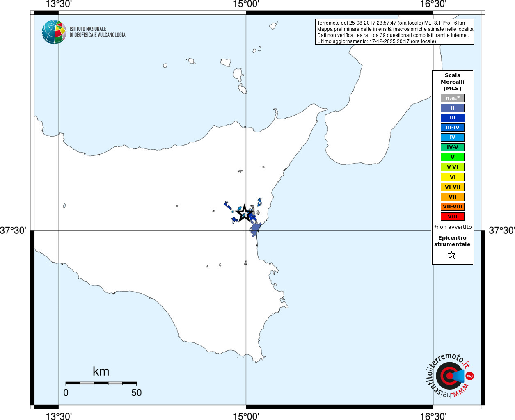The image size is (515, 420).
Task: Click the left 37°30' latitude label
Action: (x=13, y=231)
